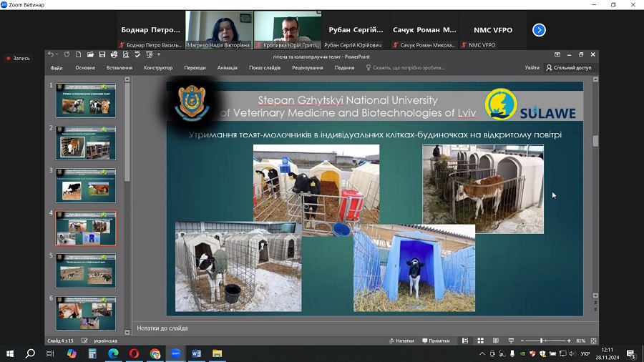The image size is (644, 362).
Task: Open a file using the folder icon
Action: tap(90, 54)
